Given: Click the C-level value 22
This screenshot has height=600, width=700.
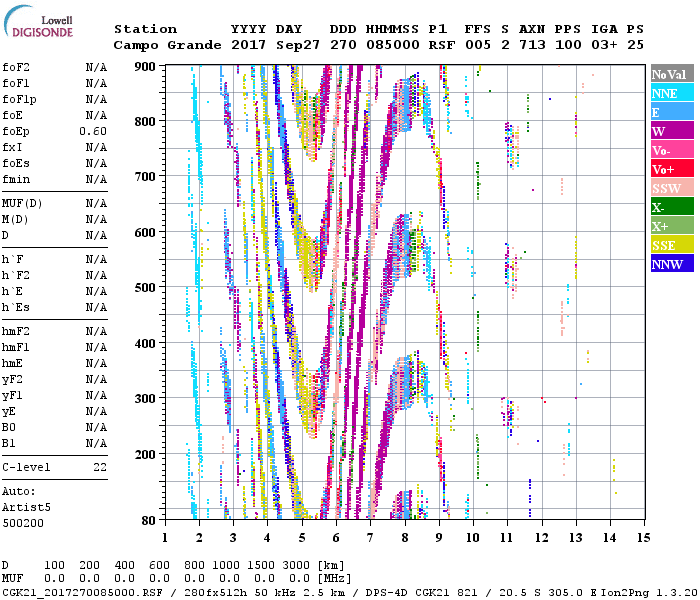Looking at the screenshot, I should [x=100, y=467].
